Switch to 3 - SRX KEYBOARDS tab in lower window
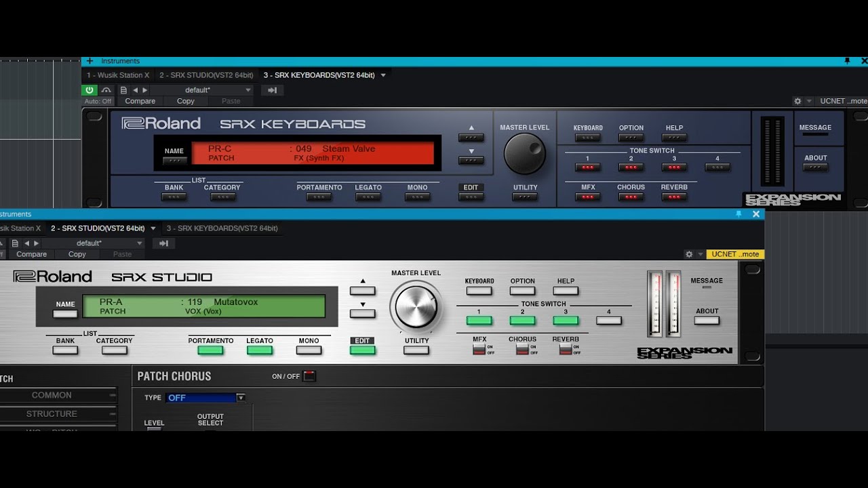The height and width of the screenshot is (488, 868). tap(222, 228)
